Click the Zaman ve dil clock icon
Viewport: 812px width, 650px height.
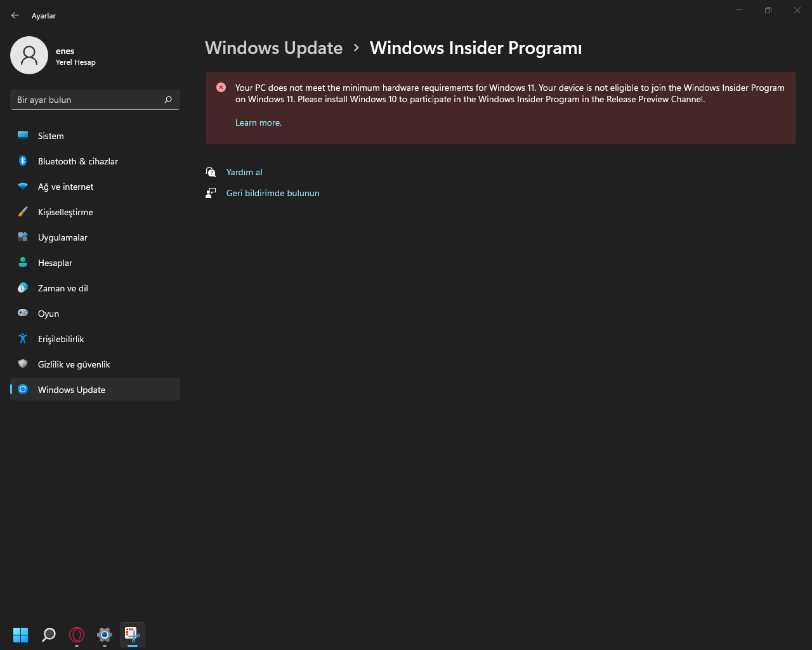click(23, 288)
